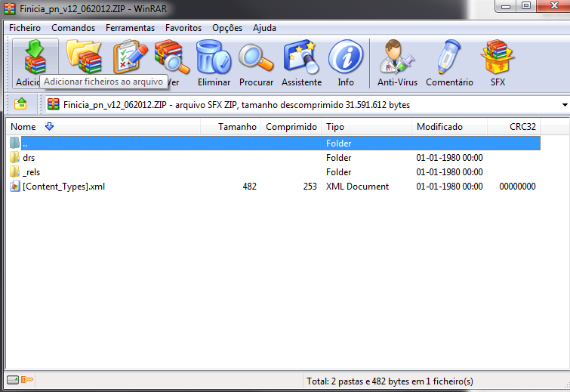
Task: Open the Ferramentas menu
Action: coord(130,28)
